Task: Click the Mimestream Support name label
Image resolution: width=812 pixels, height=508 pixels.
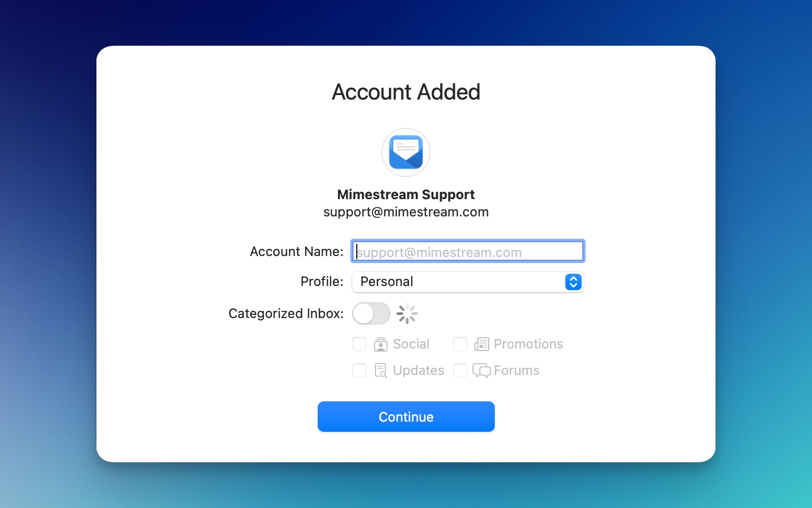Action: coord(406,194)
